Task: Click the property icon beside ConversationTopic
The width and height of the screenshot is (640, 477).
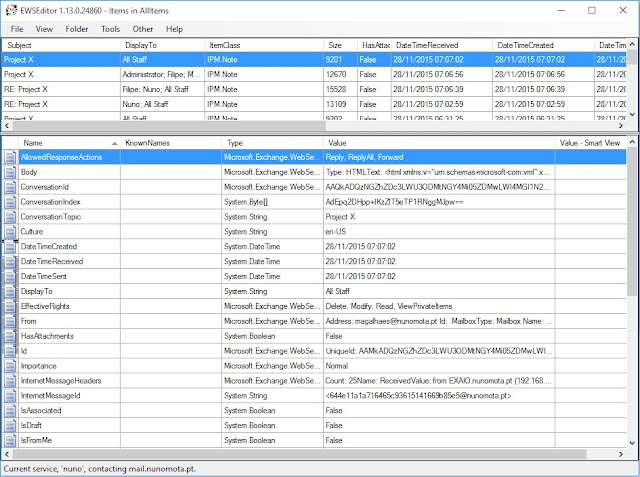Action: (x=10, y=217)
